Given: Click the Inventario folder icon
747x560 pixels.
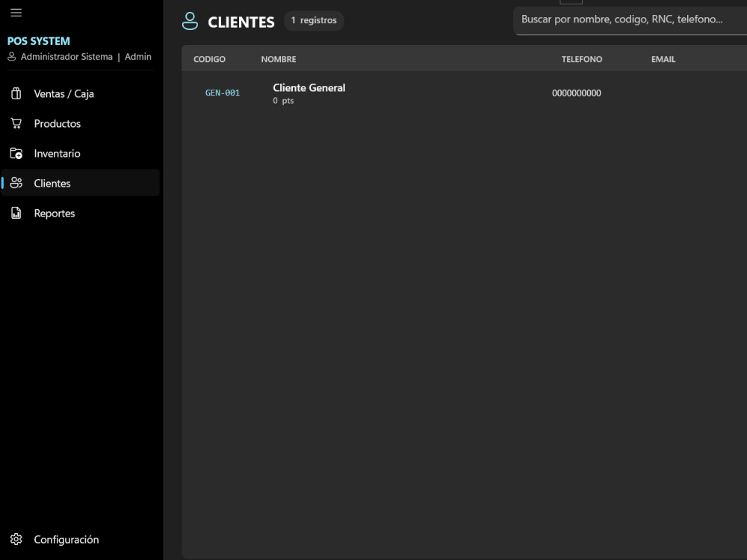Looking at the screenshot, I should tap(16, 153).
